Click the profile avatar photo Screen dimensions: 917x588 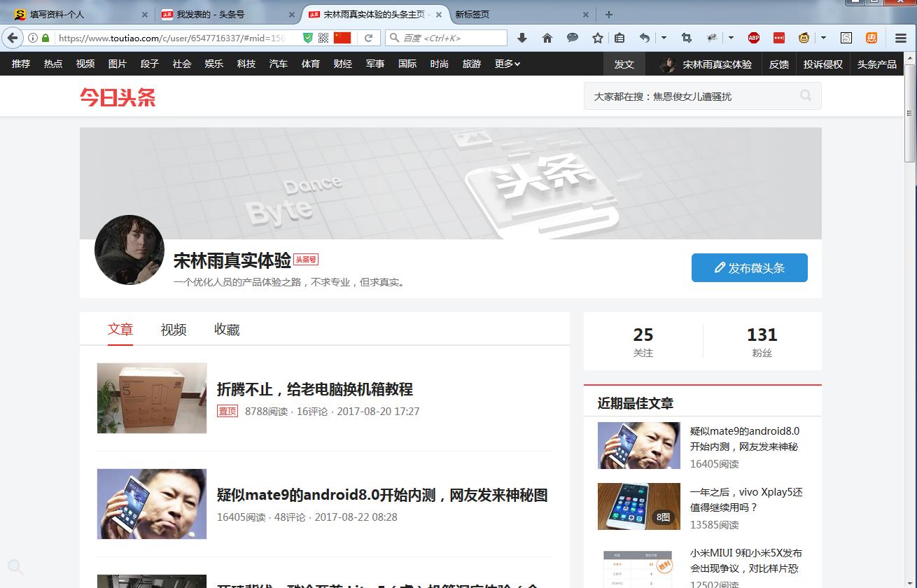click(x=129, y=250)
